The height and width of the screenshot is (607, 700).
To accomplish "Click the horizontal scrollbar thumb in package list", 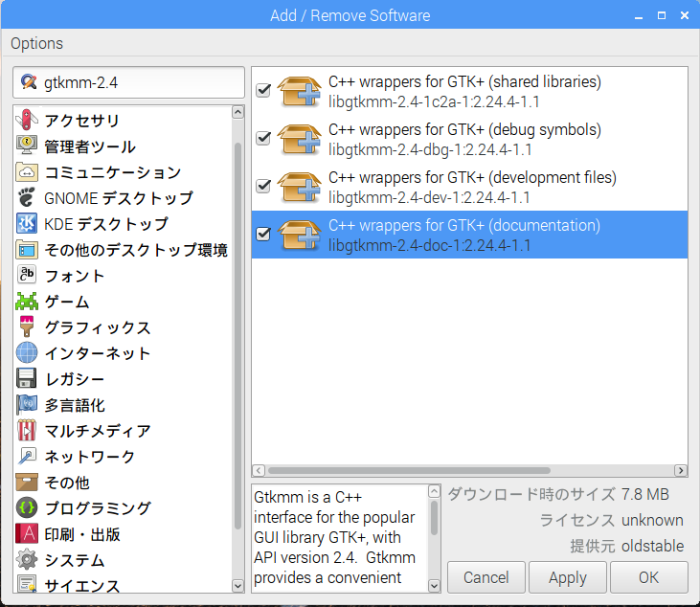I will [409, 471].
